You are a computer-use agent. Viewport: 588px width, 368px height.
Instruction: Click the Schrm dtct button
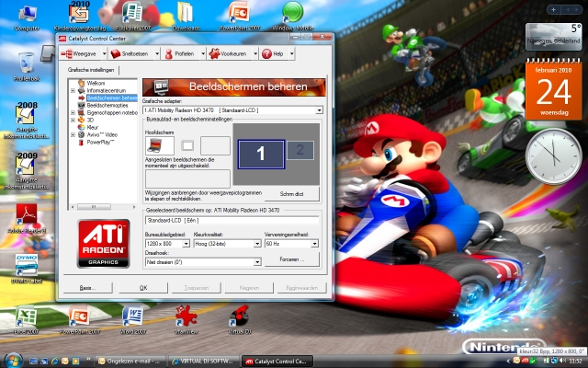click(x=292, y=194)
